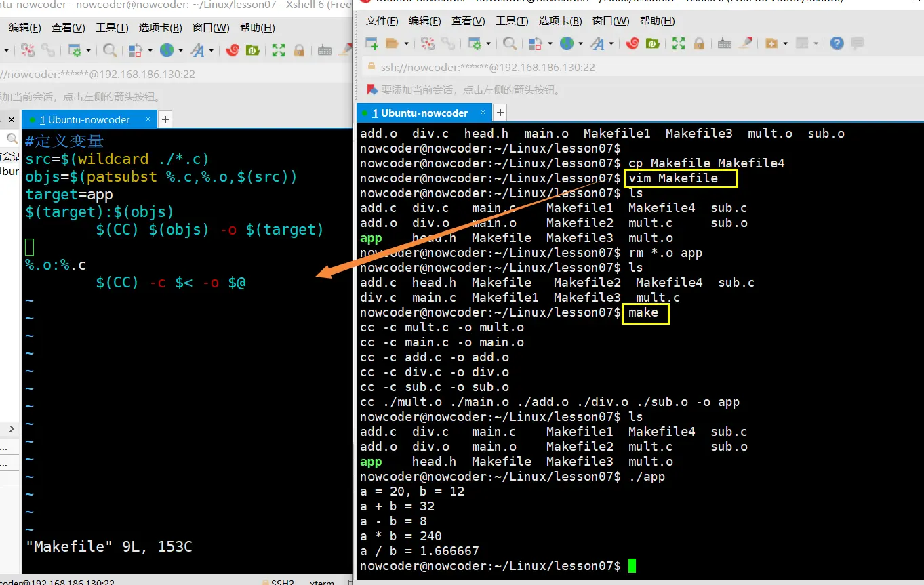The image size is (924, 585).
Task: Expand Encoding globe dropdown arrow in right window
Action: (x=580, y=43)
